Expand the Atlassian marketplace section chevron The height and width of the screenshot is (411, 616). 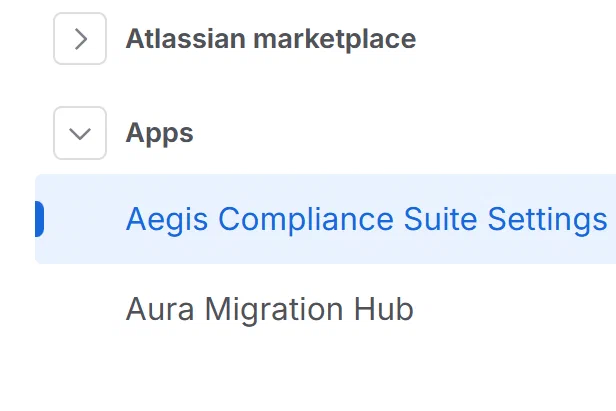[x=80, y=39]
